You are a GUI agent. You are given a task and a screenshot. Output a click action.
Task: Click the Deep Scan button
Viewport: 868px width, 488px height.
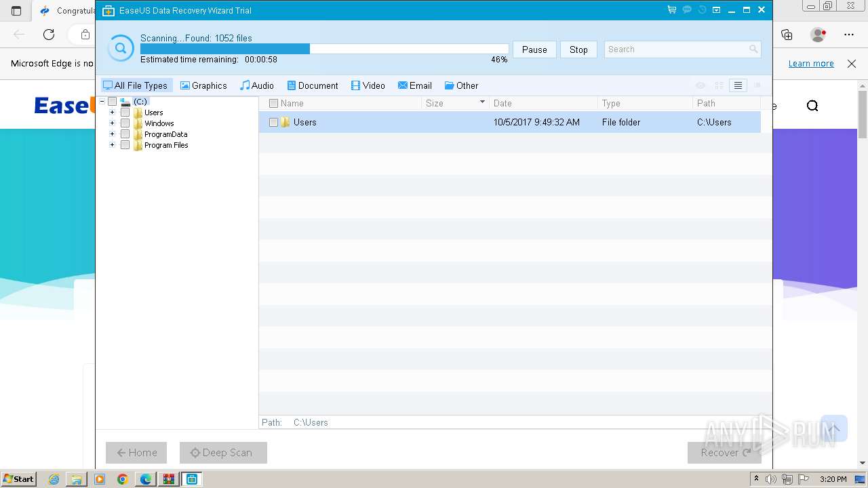coord(223,453)
